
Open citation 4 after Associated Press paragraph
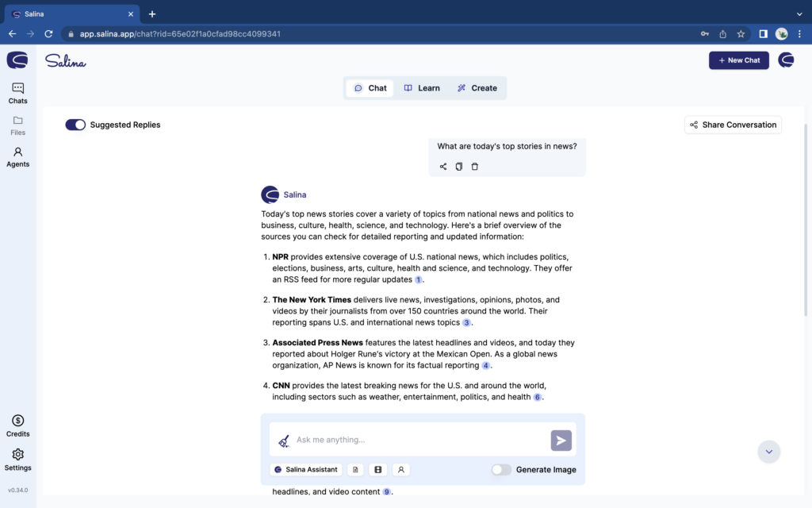click(485, 366)
